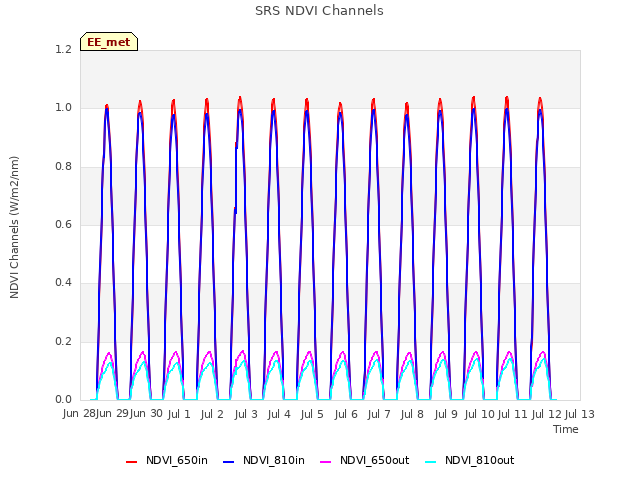Click the Jul 1 x-axis tick label
The height and width of the screenshot is (480, 640).
tap(179, 414)
